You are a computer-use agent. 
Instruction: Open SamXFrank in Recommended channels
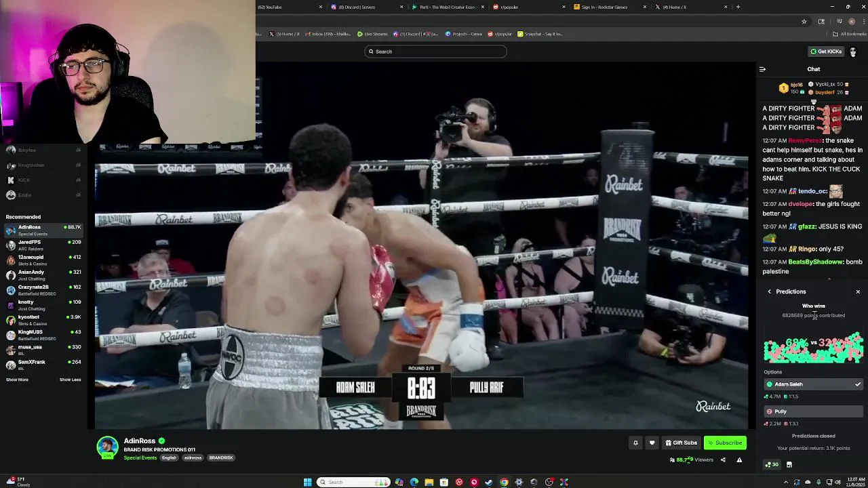(x=43, y=364)
